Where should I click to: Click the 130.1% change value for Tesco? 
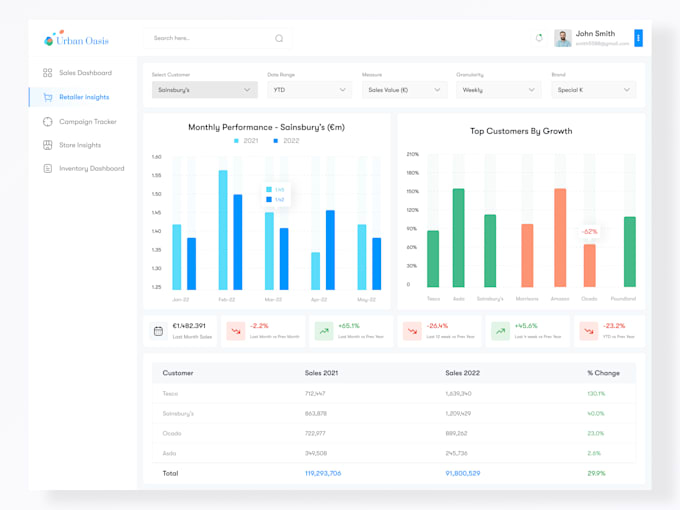pyautogui.click(x=596, y=393)
